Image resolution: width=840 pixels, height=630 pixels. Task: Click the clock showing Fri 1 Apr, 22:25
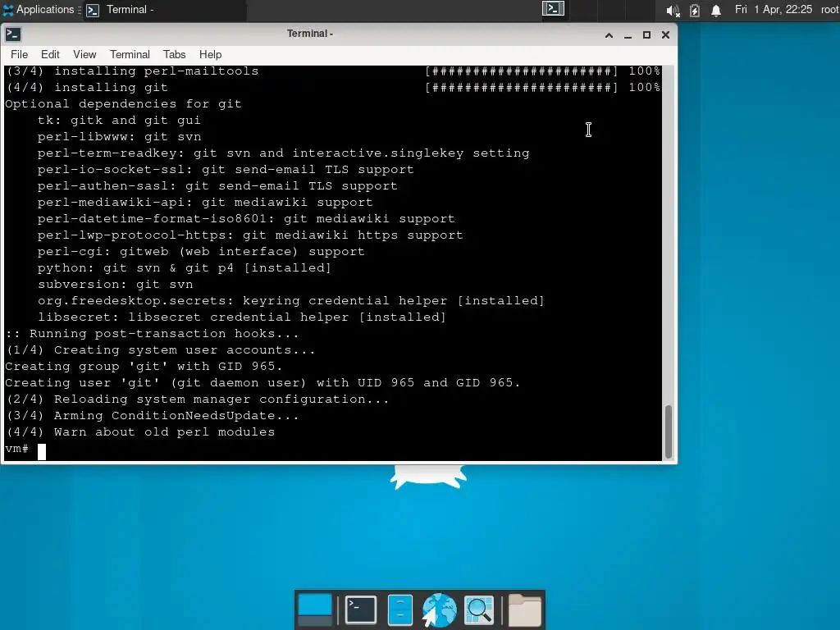773,10
